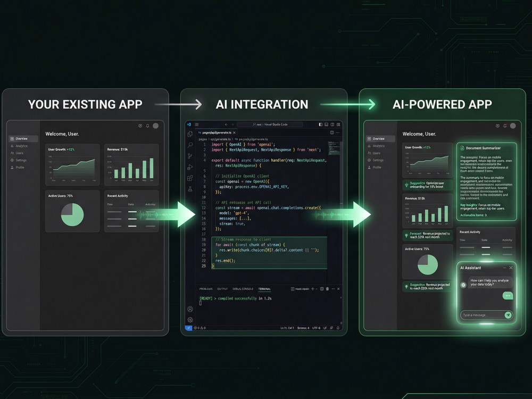532x399 pixels.
Task: Switch to the PROBLEMS panel tab
Action: (x=206, y=289)
